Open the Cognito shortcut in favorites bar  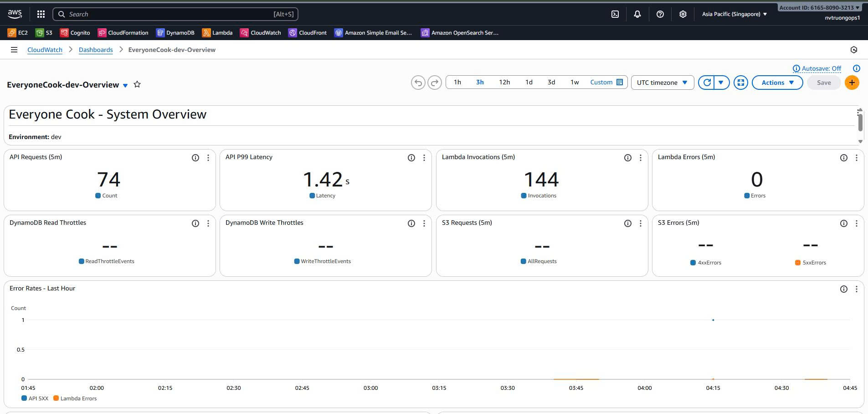coord(75,33)
